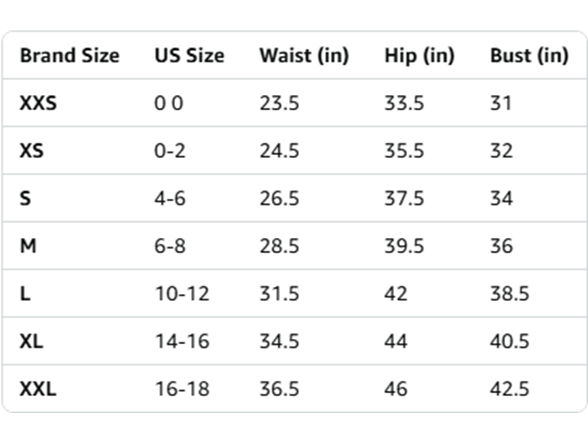Click the waist value 28.5
This screenshot has width=588, height=441.
point(279,246)
